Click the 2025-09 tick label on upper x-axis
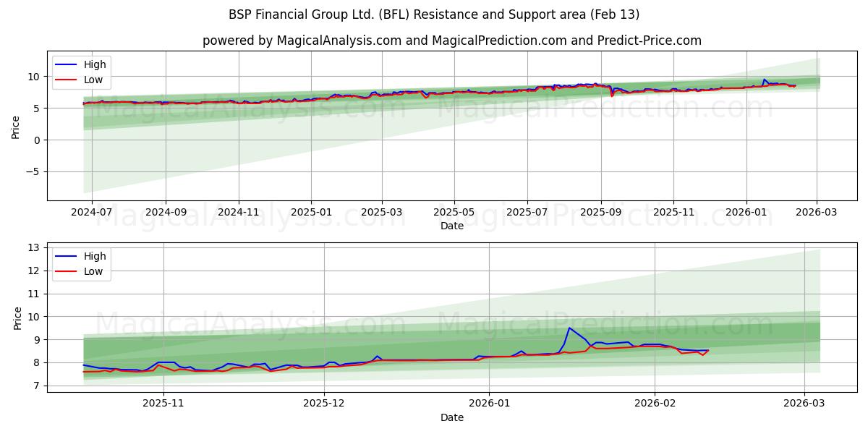Image resolution: width=868 pixels, height=434 pixels. point(600,213)
